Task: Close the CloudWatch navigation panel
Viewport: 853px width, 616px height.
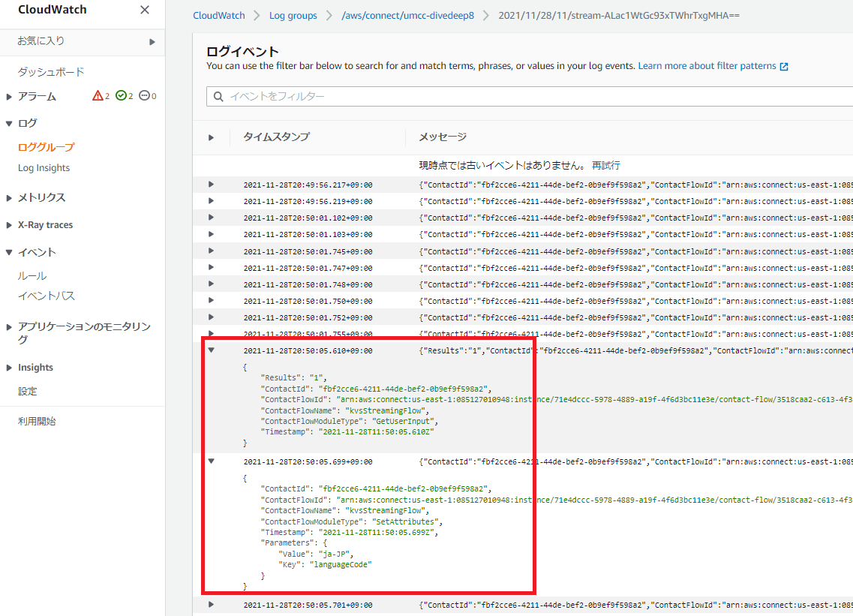Action: point(145,10)
